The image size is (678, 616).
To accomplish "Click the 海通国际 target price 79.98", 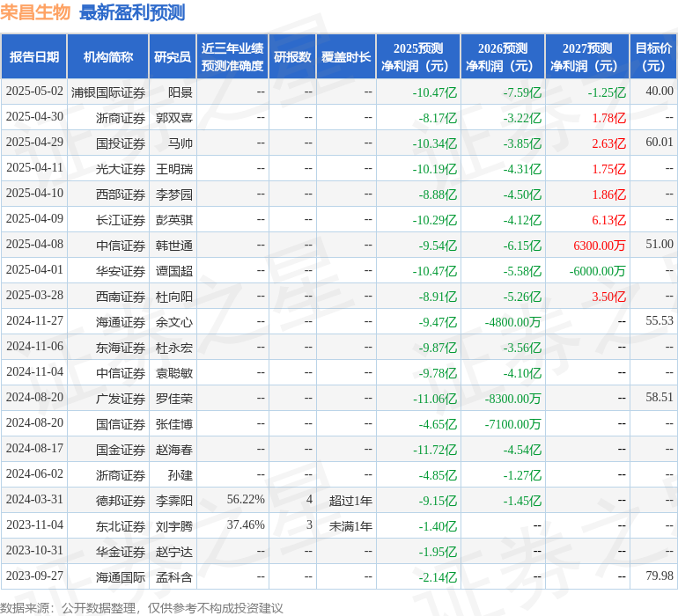I will point(659,576).
